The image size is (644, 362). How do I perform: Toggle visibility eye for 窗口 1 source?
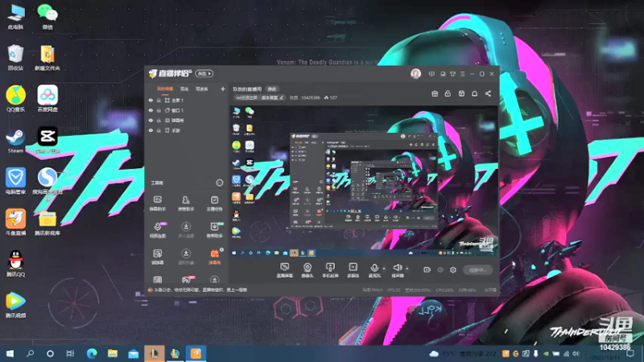tap(151, 110)
